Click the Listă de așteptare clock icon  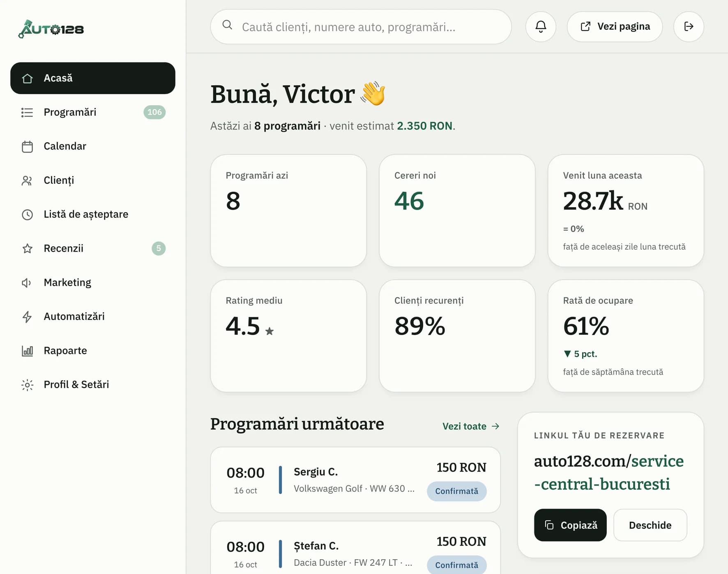pyautogui.click(x=27, y=215)
